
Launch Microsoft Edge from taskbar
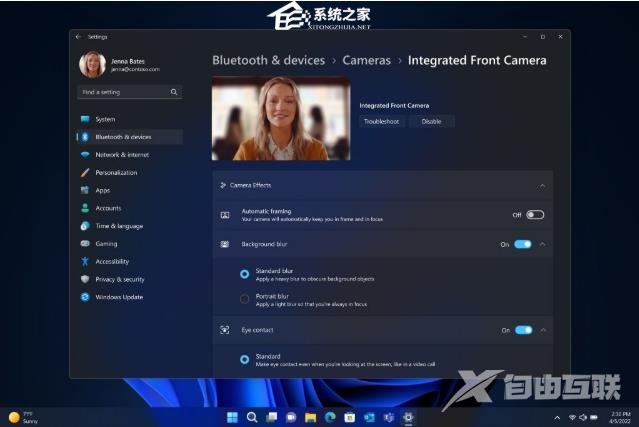[x=330, y=417]
